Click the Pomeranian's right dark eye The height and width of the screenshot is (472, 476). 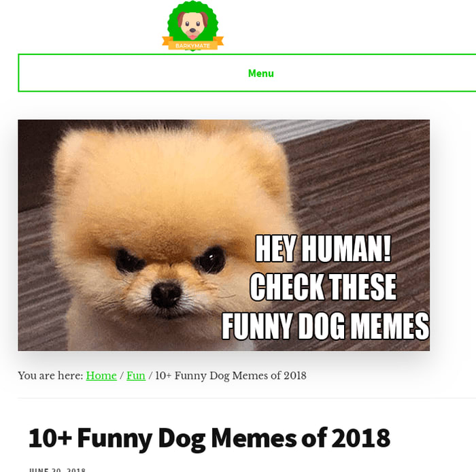click(x=129, y=261)
